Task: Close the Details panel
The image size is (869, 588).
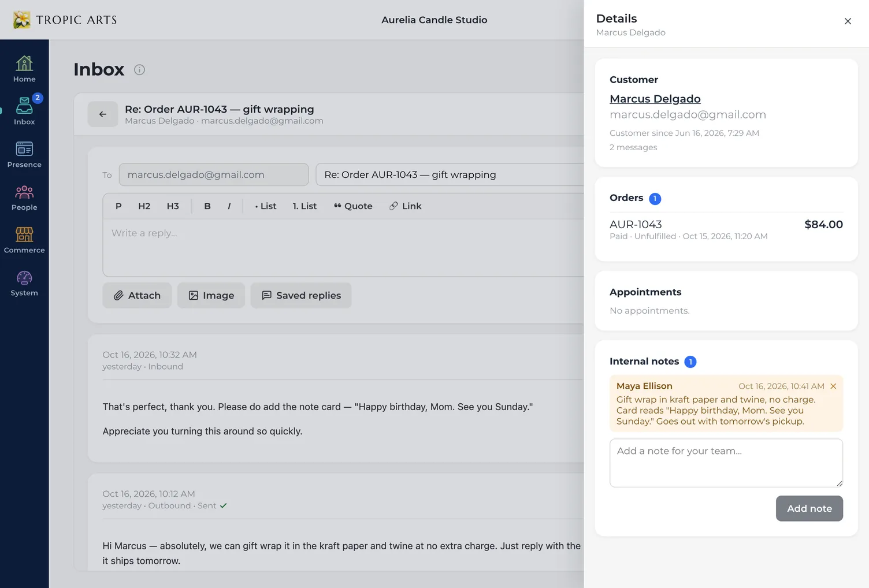Action: pos(848,21)
